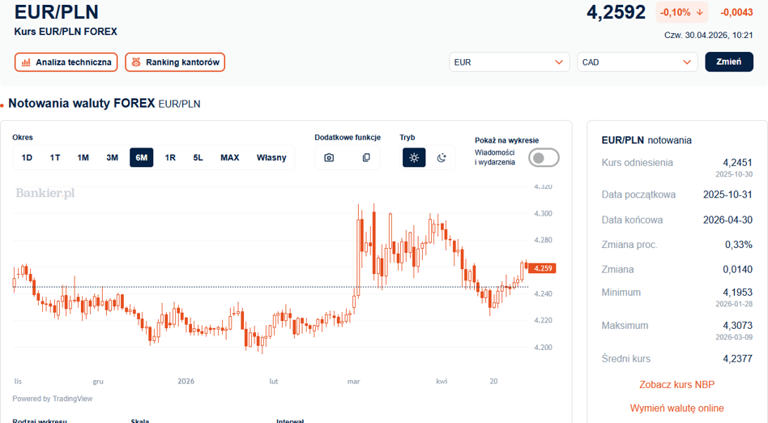Open the CAD currency dropdown
Screen dimensions: 768x423
(637, 62)
